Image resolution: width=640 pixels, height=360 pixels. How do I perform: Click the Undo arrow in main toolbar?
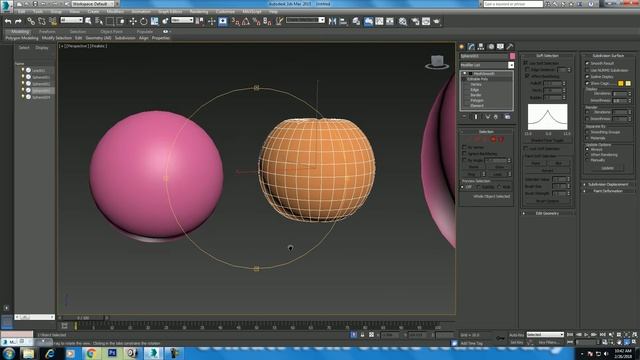click(x=8, y=21)
